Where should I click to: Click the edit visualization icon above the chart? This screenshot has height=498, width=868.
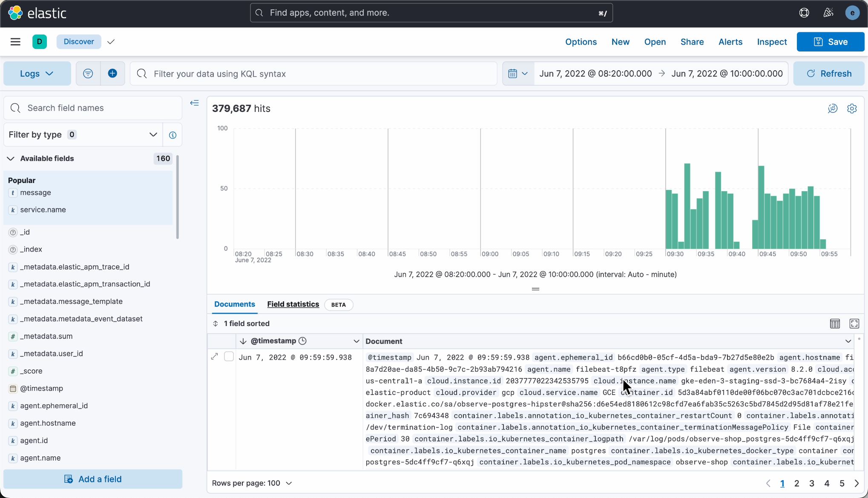(833, 109)
